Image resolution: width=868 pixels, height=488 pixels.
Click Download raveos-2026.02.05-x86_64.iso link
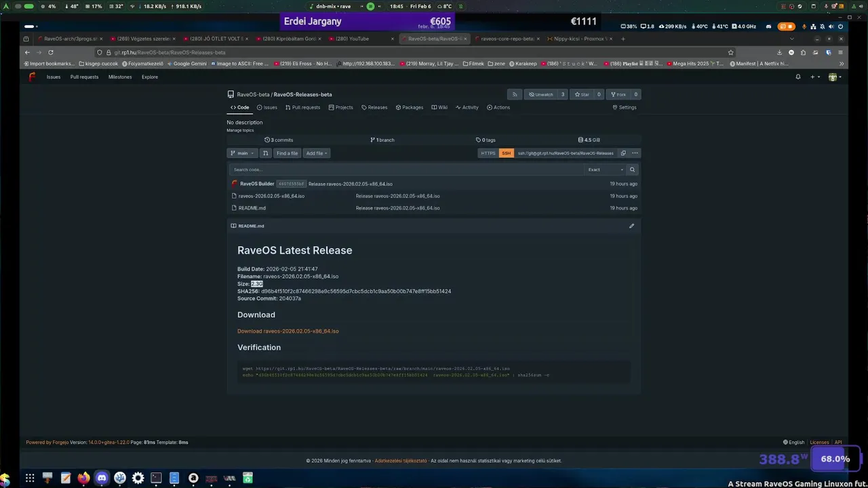pos(288,331)
